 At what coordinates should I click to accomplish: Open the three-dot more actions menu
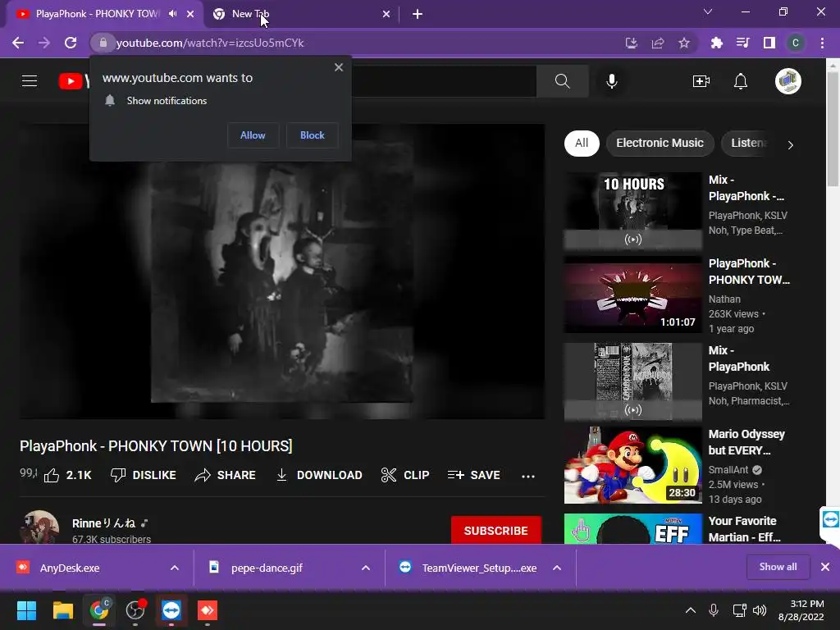pos(528,476)
